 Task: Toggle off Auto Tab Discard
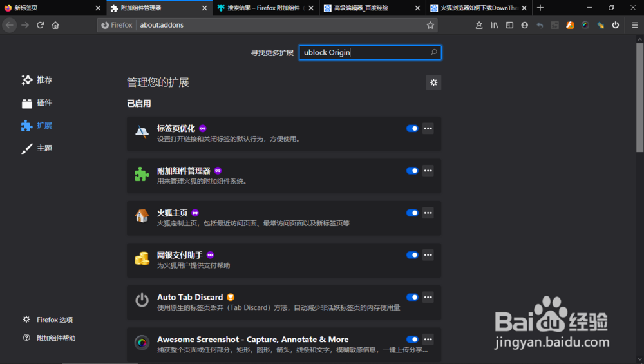(x=412, y=297)
